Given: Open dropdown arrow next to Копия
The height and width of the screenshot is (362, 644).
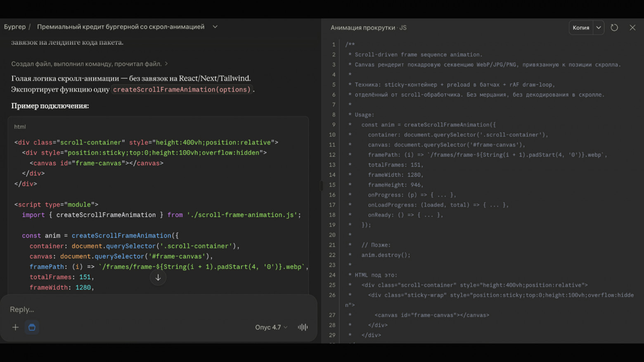Looking at the screenshot, I should (599, 28).
